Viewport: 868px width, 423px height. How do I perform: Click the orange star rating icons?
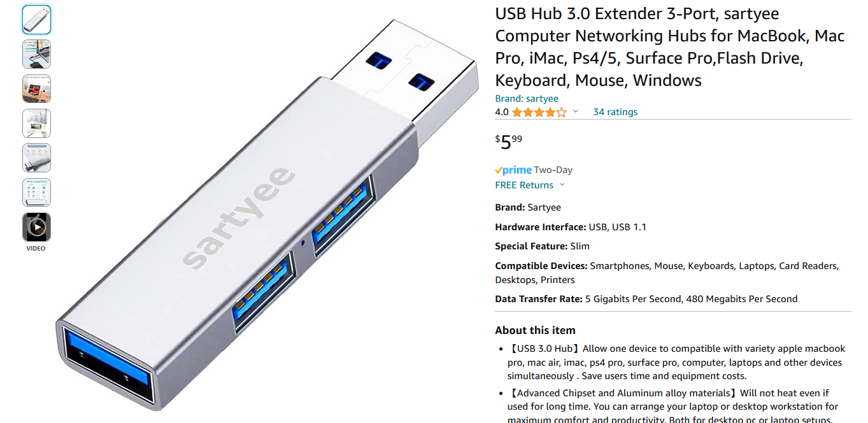click(539, 112)
